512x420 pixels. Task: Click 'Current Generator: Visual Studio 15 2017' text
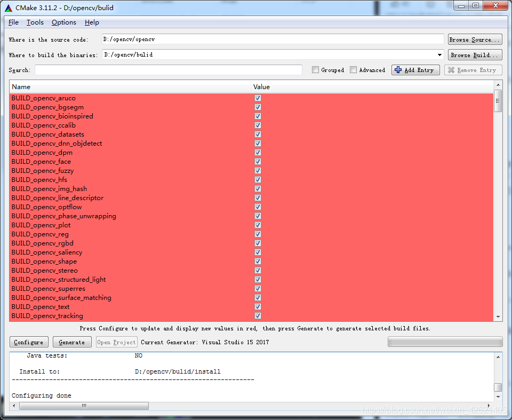coord(205,342)
